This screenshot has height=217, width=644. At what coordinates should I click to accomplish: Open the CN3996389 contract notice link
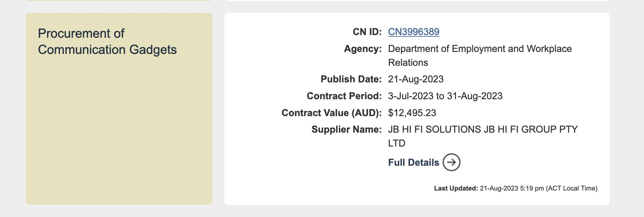point(414,32)
